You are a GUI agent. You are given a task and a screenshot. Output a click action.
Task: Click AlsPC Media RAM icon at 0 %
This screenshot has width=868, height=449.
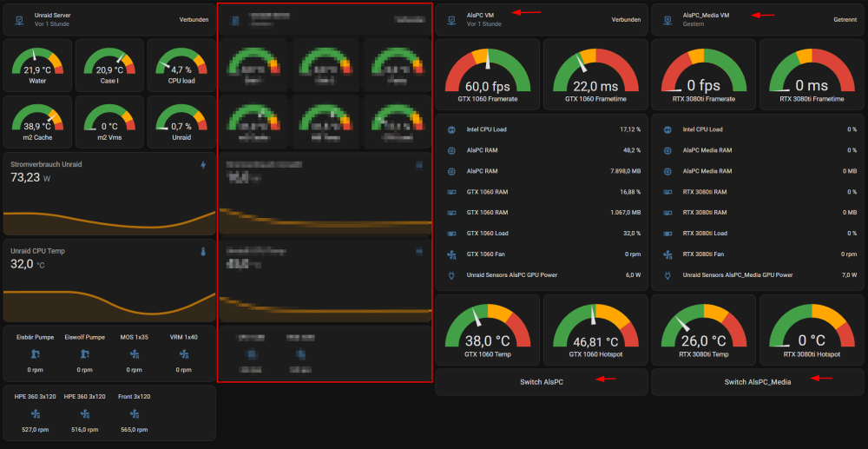pos(667,150)
